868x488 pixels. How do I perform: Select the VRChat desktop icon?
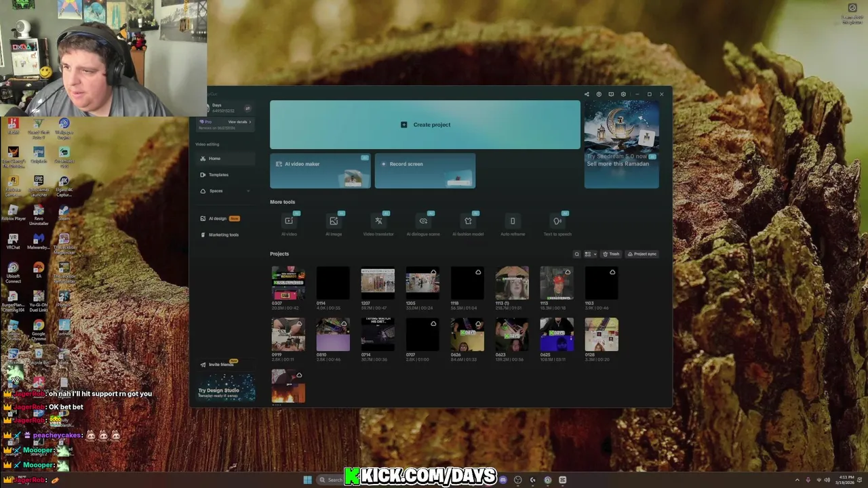(13, 242)
